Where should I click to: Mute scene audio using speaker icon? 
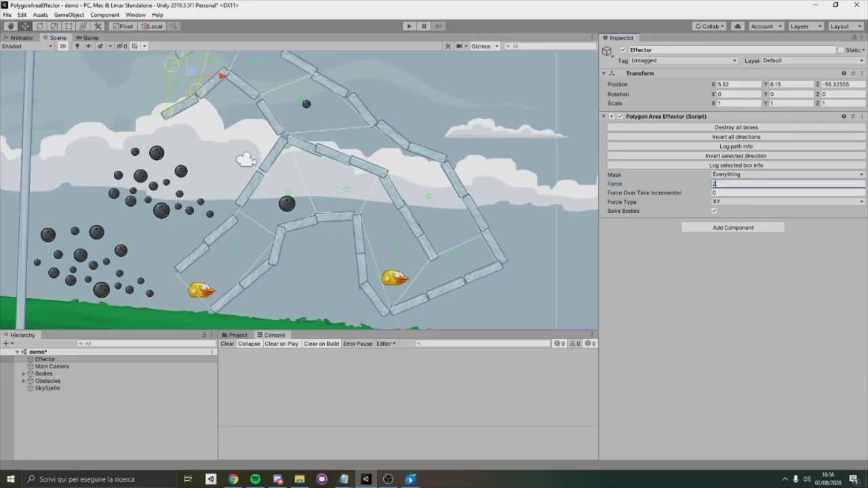[88, 46]
